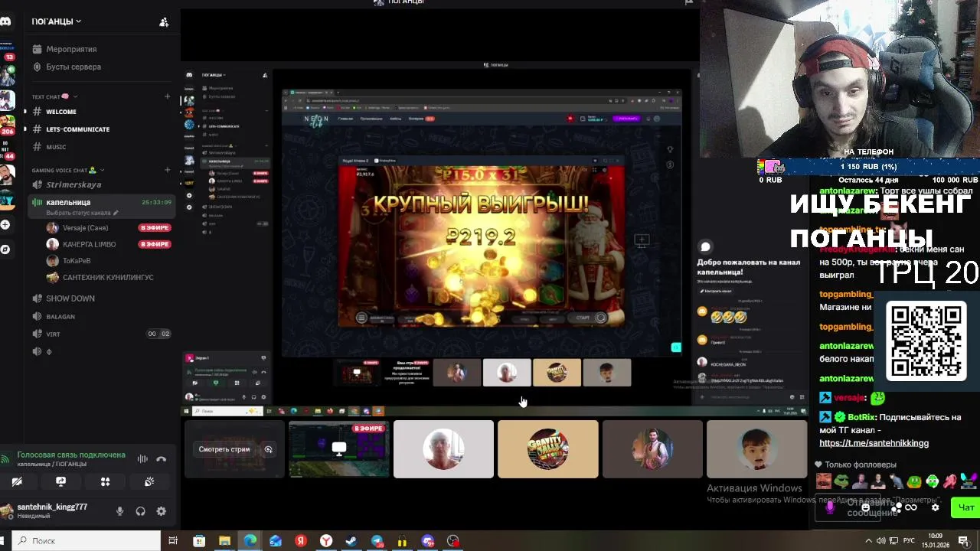
Task: Open the Мероприятия events entry
Action: click(x=71, y=49)
